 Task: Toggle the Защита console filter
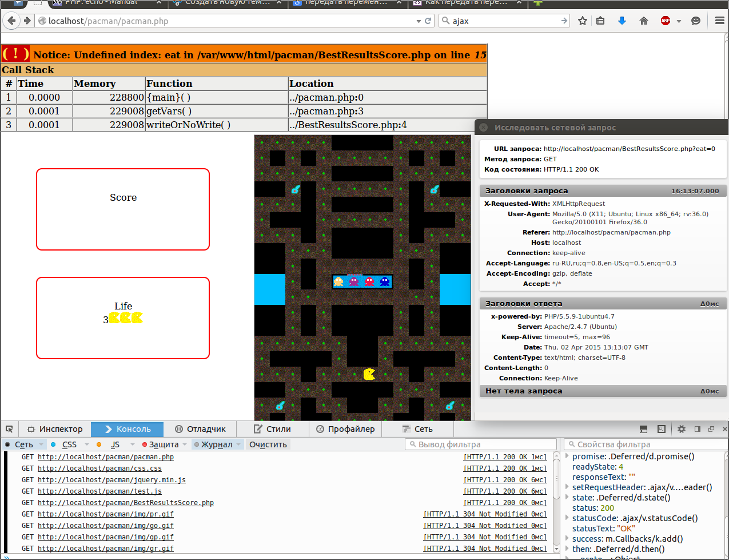click(x=161, y=444)
